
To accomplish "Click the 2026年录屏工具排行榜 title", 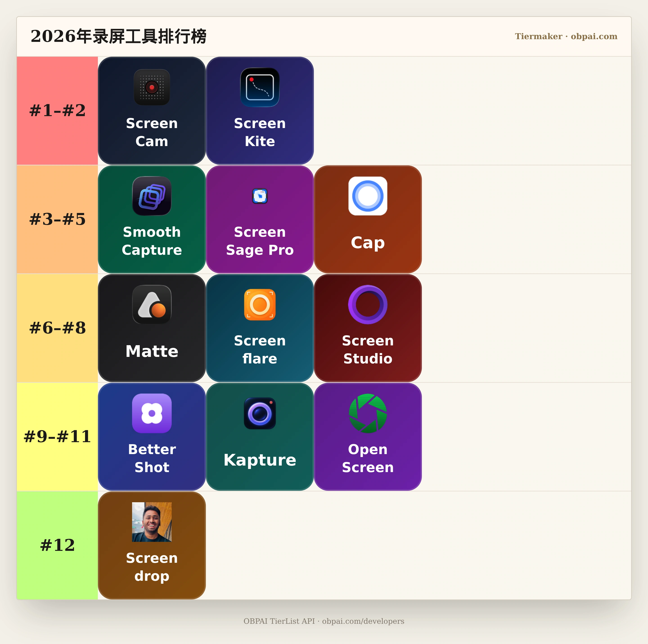I will point(118,36).
